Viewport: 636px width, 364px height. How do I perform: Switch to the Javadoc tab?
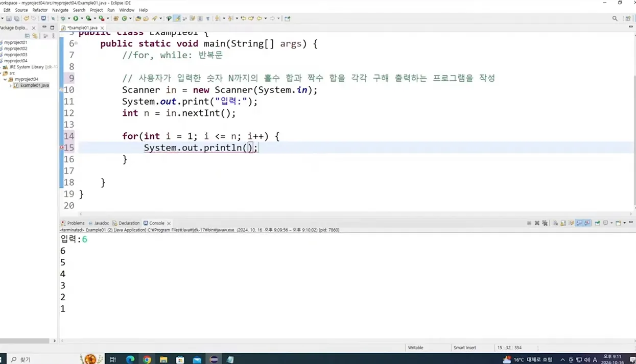click(x=99, y=223)
